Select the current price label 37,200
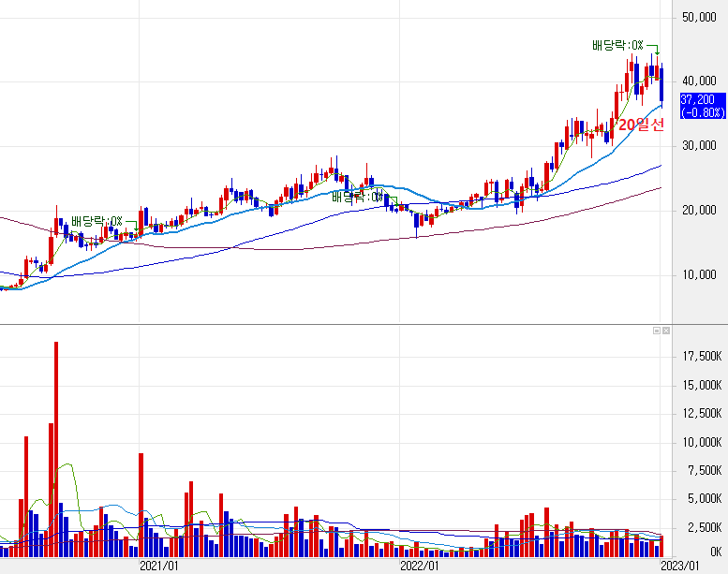This screenshot has height=574, width=728. (698, 100)
